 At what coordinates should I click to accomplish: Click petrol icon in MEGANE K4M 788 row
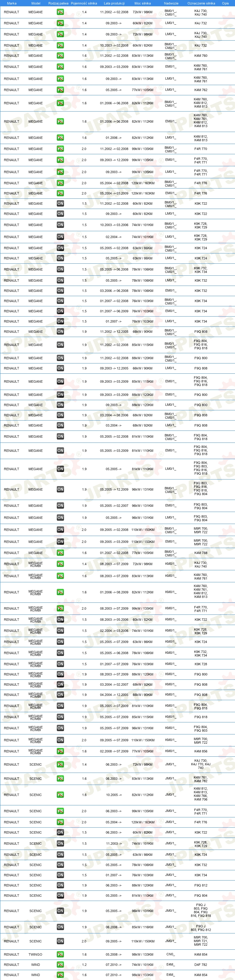pos(60,553)
